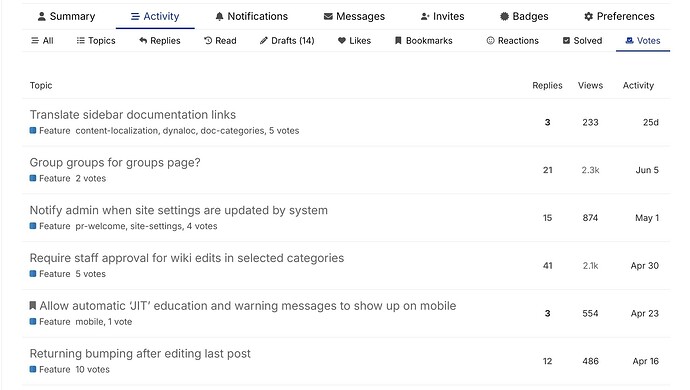This screenshot has width=690, height=390.
Task: Open the Read sub-tab
Action: click(220, 40)
